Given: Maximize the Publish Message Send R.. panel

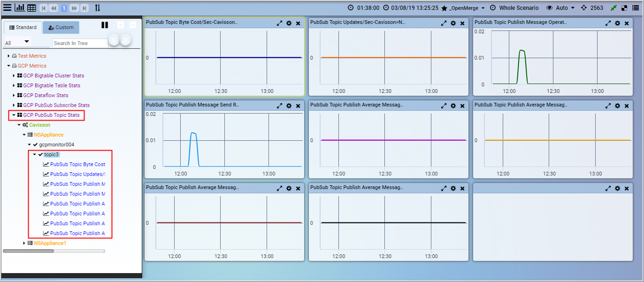Looking at the screenshot, I should [280, 106].
